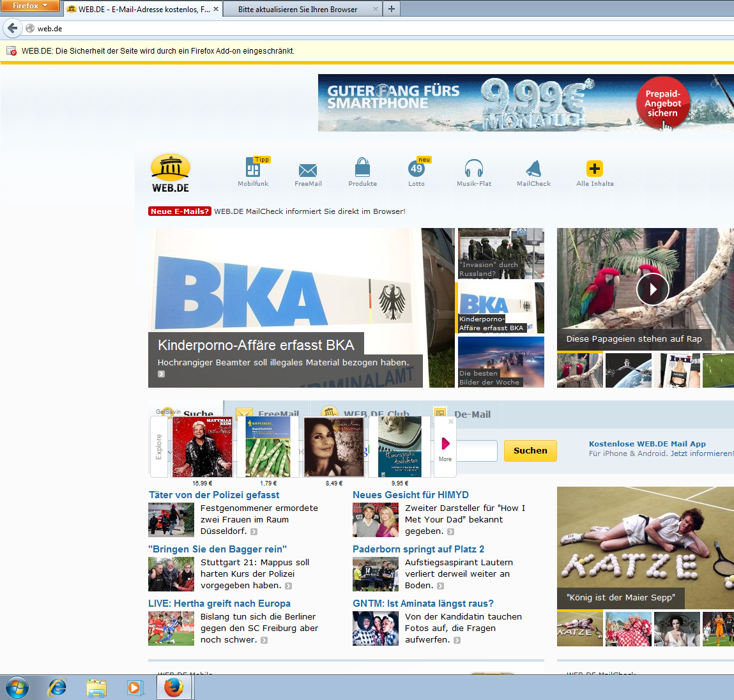The image size is (734, 700).
Task: Click the How I Met Your Dad thumbnail
Action: point(376,519)
